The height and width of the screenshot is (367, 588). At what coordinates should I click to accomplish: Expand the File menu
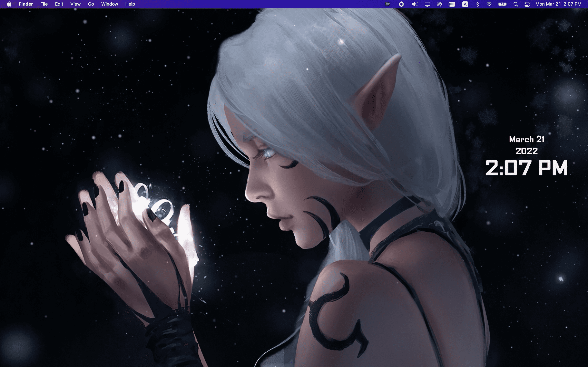click(x=44, y=4)
